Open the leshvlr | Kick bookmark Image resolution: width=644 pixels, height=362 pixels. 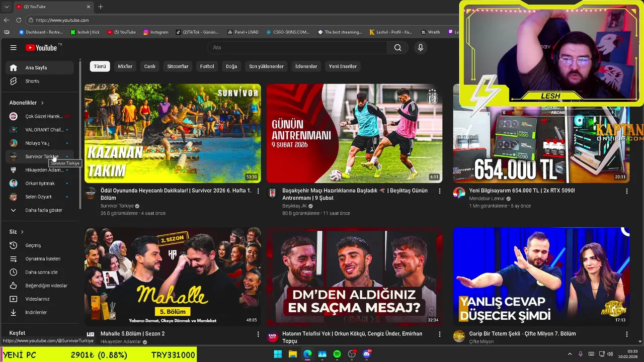[x=85, y=32]
